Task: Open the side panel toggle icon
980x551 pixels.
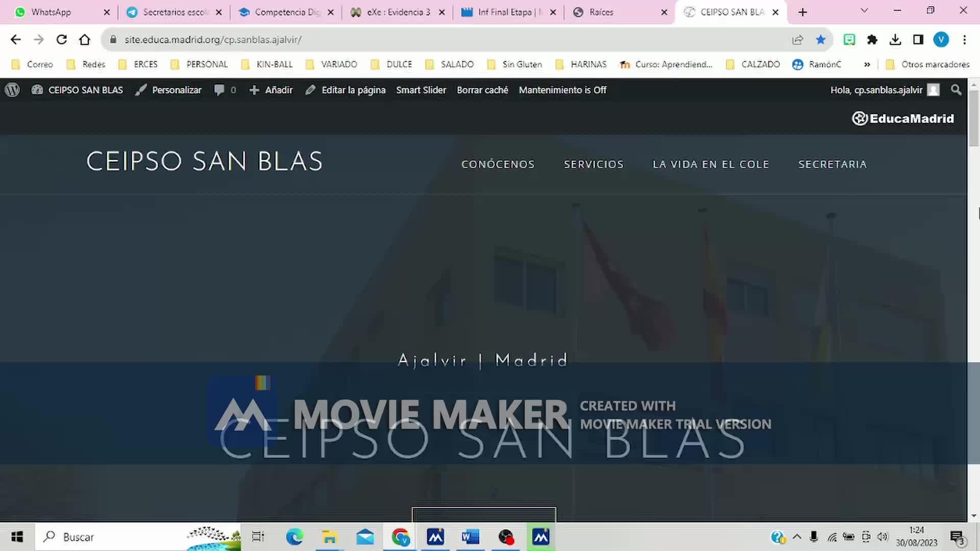Action: pyautogui.click(x=918, y=40)
